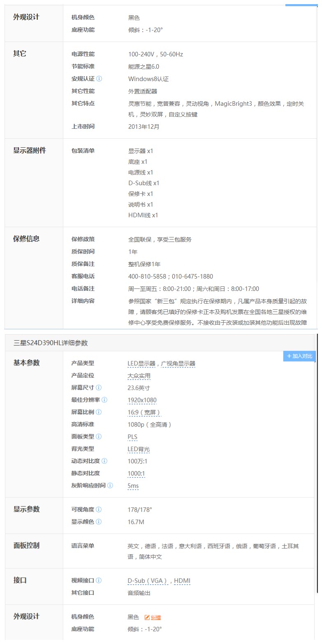Click the LED背光 backlight link
The height and width of the screenshot is (644, 322).
[139, 449]
